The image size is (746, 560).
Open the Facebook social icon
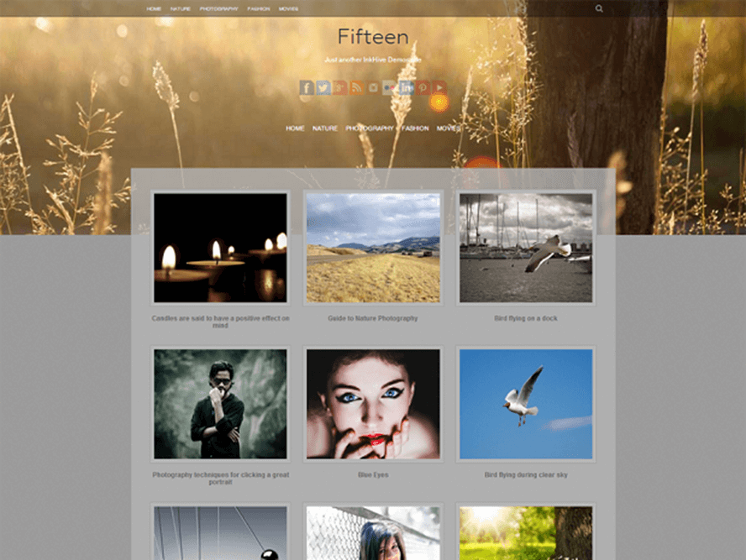(307, 87)
